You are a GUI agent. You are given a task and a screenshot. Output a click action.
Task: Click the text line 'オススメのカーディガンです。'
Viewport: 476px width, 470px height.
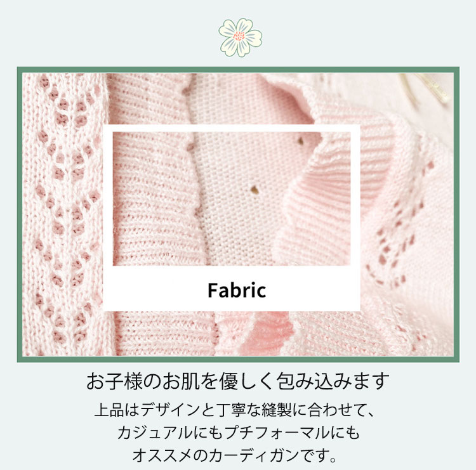(235, 455)
